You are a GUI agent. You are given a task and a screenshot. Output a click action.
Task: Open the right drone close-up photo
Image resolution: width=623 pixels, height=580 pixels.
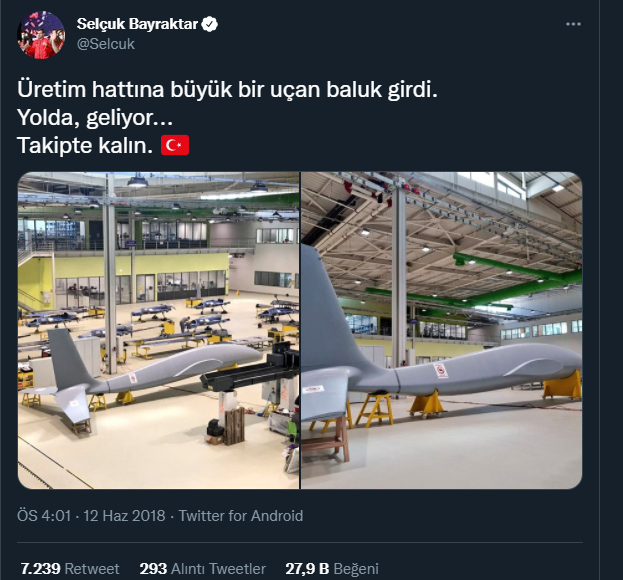coord(442,331)
